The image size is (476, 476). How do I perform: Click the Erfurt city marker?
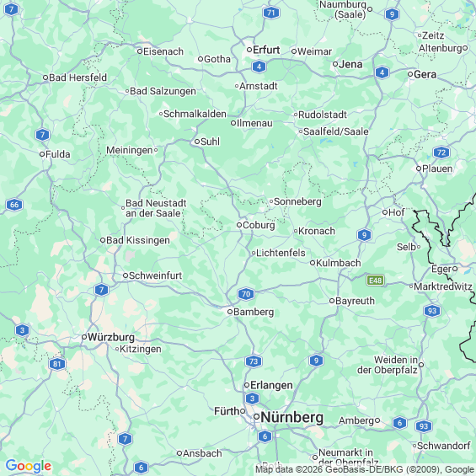249,50
